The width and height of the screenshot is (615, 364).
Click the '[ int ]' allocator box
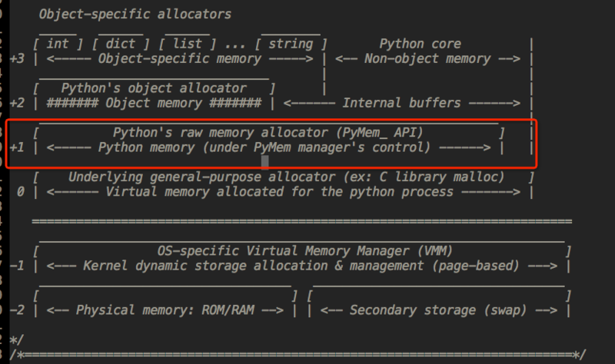pos(58,44)
